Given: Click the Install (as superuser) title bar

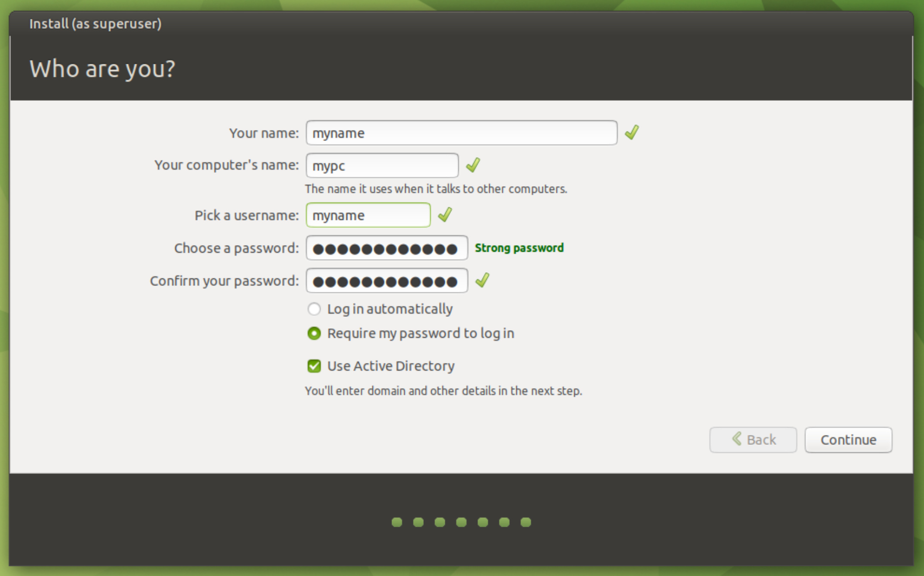Looking at the screenshot, I should click(95, 24).
